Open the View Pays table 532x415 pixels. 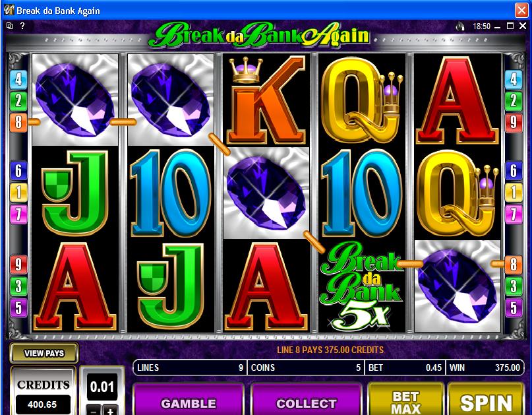pos(44,353)
